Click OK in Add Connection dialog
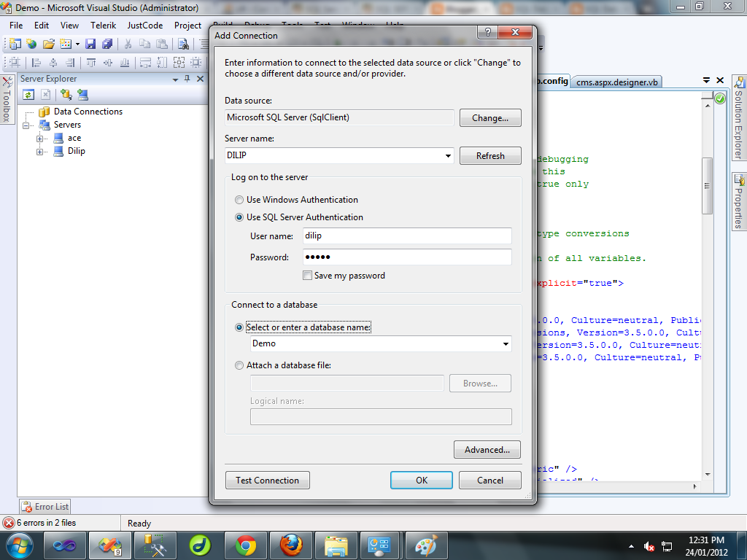Viewport: 747px width, 560px height. 422,481
